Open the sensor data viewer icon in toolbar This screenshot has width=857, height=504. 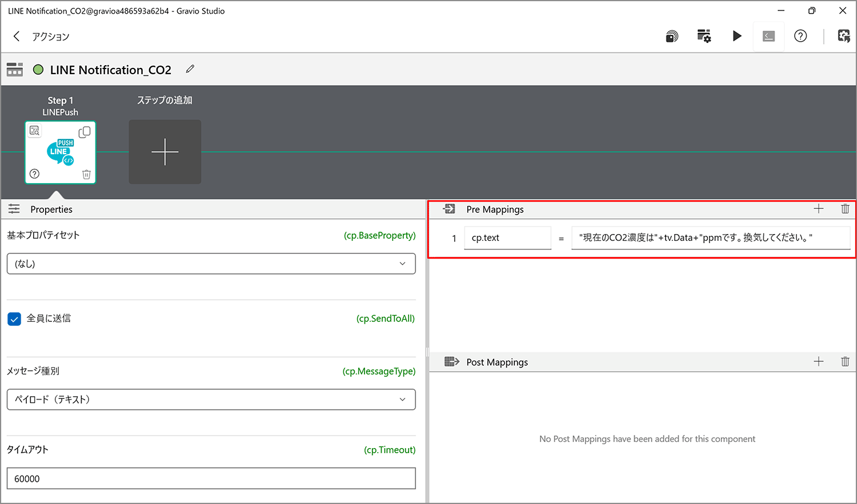(672, 37)
